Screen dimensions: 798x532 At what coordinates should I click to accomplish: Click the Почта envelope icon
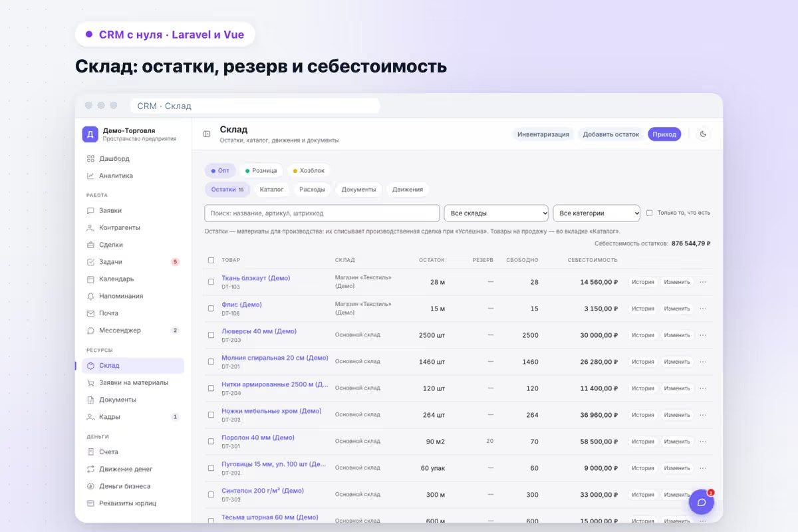tap(90, 313)
